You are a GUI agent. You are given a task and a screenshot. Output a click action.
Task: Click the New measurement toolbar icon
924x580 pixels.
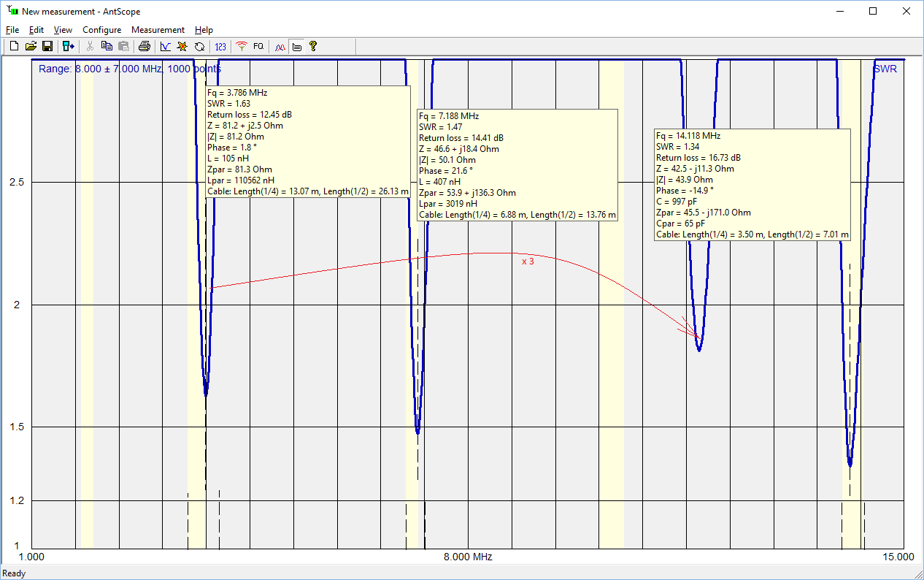[x=14, y=47]
